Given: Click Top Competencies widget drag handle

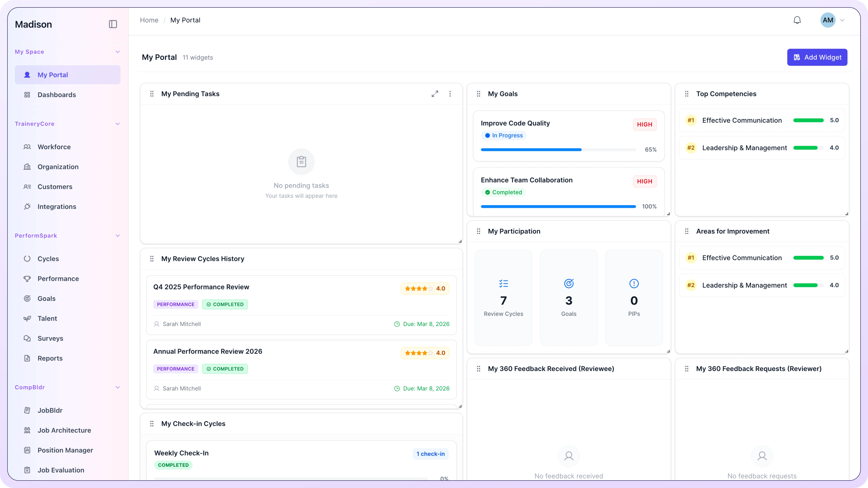Looking at the screenshot, I should coord(687,94).
